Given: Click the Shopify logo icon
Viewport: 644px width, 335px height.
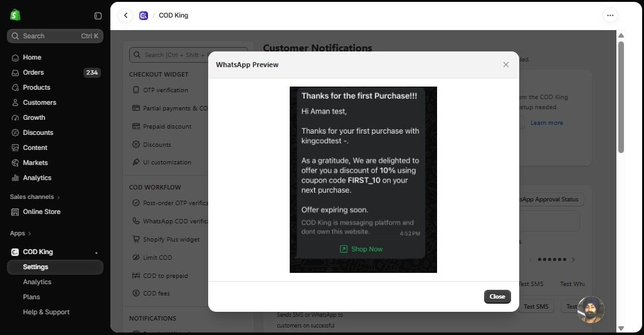Looking at the screenshot, I should 15,15.
